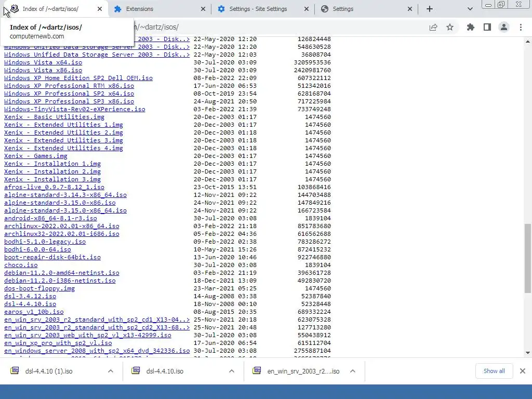
Task: Click the scrollbar down arrow
Action: click(x=528, y=353)
